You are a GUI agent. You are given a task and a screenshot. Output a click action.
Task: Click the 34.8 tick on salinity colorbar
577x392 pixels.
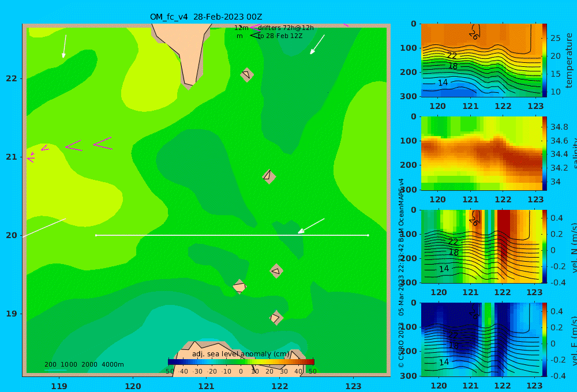point(559,127)
